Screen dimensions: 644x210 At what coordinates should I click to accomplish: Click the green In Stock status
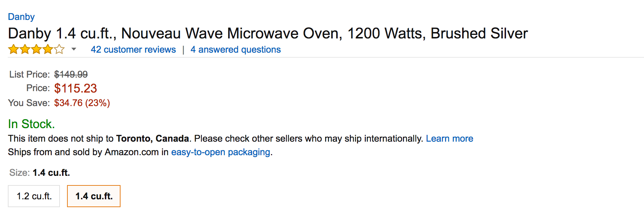(x=31, y=124)
